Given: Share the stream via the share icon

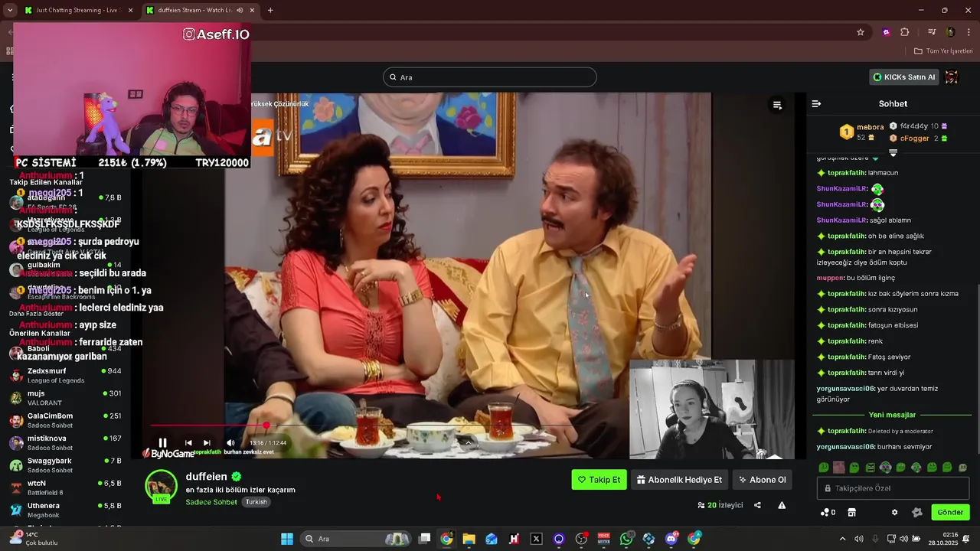Looking at the screenshot, I should tap(757, 505).
